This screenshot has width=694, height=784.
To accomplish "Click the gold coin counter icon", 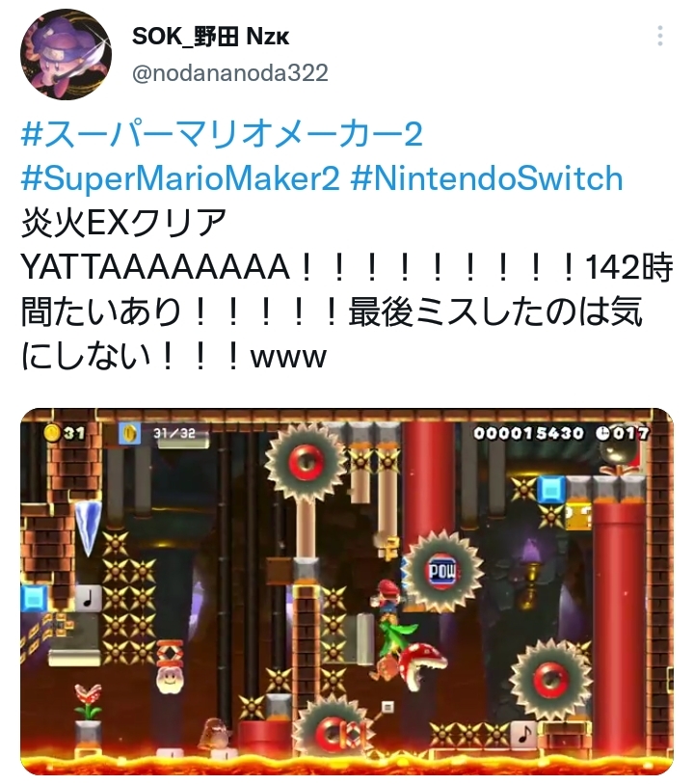I will [x=52, y=432].
